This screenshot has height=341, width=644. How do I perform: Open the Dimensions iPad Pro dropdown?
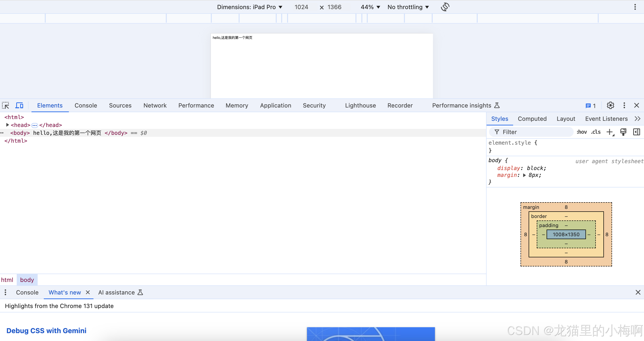[x=249, y=7]
